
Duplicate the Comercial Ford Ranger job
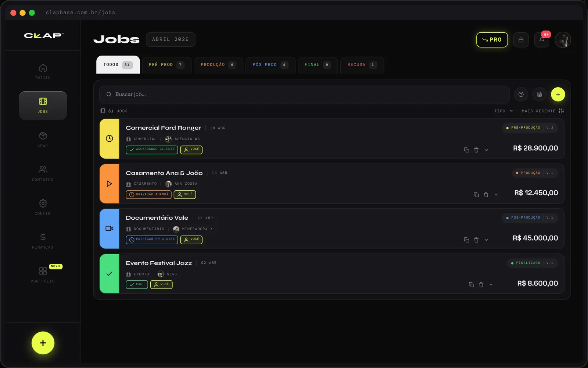coord(466,150)
